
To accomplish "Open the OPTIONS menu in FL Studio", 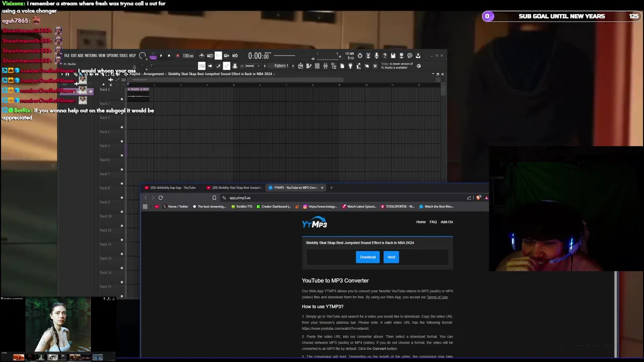I will pos(112,55).
